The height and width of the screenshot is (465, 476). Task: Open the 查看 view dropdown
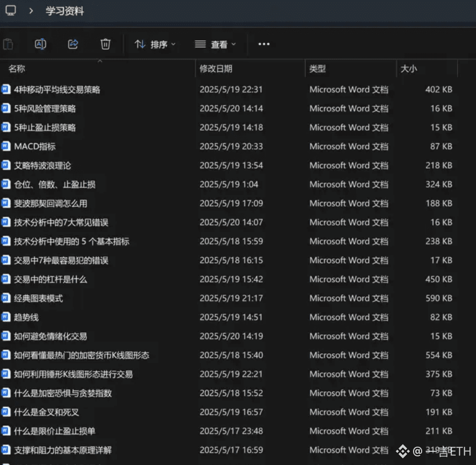click(215, 45)
